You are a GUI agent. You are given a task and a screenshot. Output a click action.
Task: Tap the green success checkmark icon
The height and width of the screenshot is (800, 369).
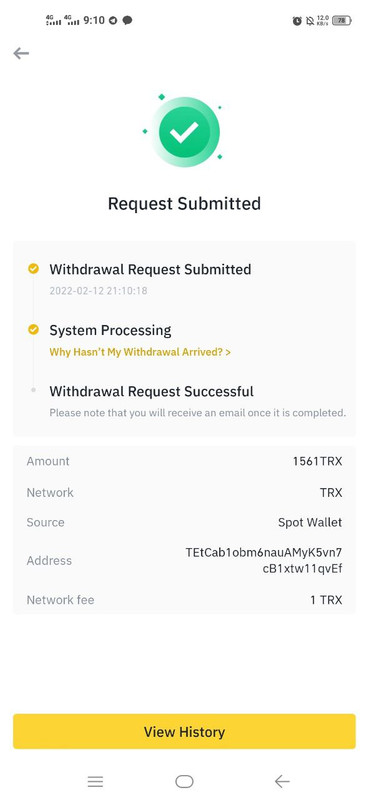point(184,132)
